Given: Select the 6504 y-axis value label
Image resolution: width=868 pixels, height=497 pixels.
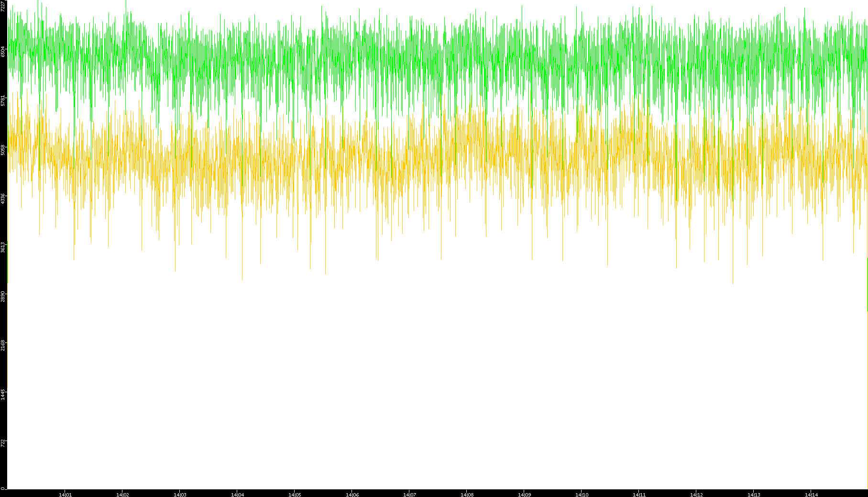Looking at the screenshot, I should click(3, 52).
